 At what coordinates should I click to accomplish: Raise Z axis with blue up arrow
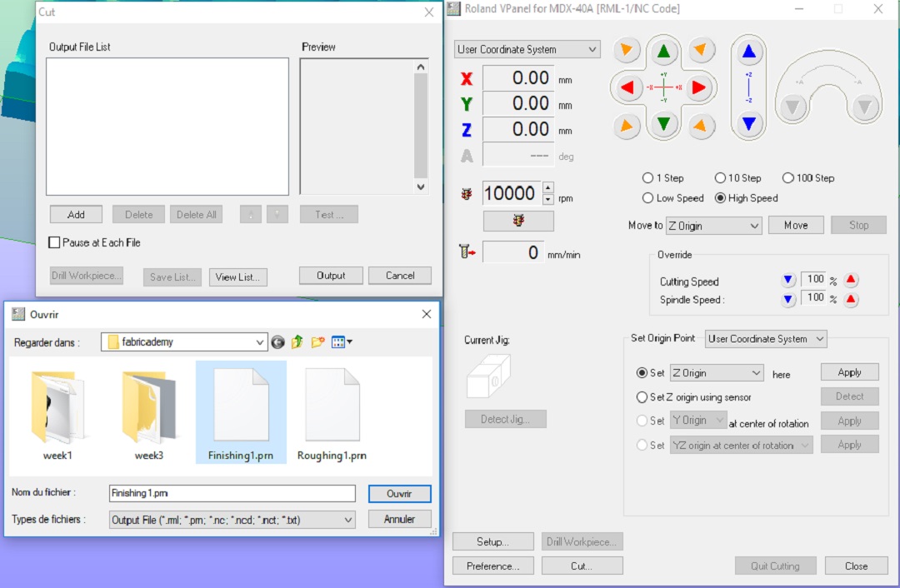[x=748, y=52]
